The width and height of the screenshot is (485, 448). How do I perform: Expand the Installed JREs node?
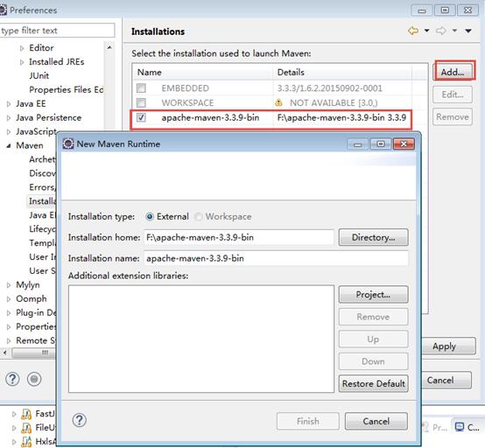pyautogui.click(x=22, y=62)
